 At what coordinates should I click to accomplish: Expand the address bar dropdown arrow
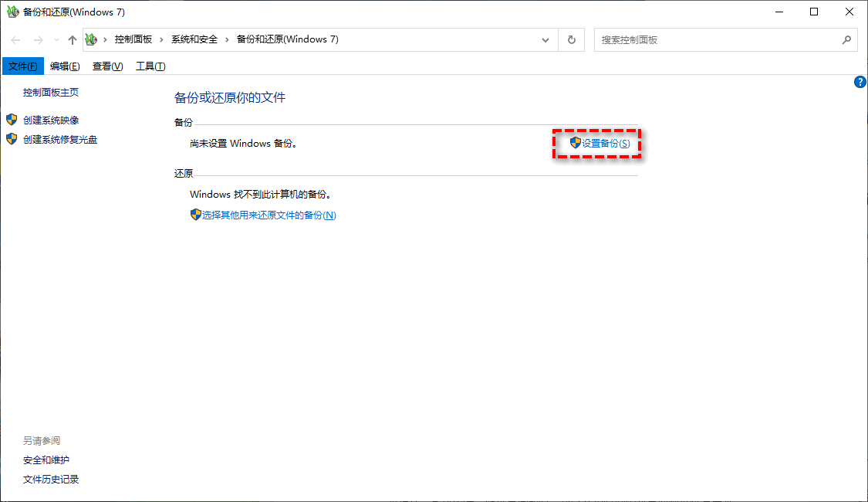545,39
